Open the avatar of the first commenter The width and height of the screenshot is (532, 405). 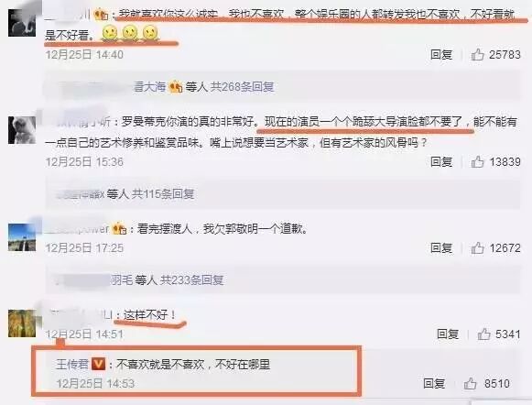(x=22, y=23)
